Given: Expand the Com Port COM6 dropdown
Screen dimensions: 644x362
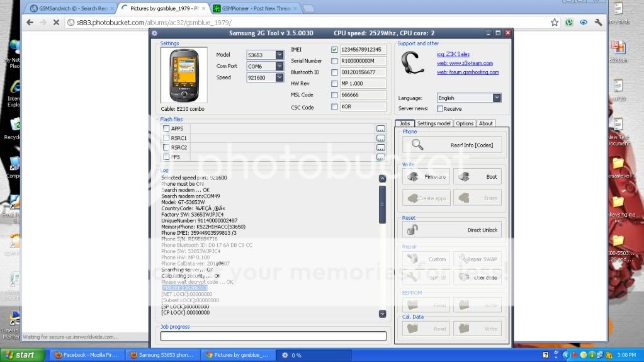Looking at the screenshot, I should pos(280,66).
